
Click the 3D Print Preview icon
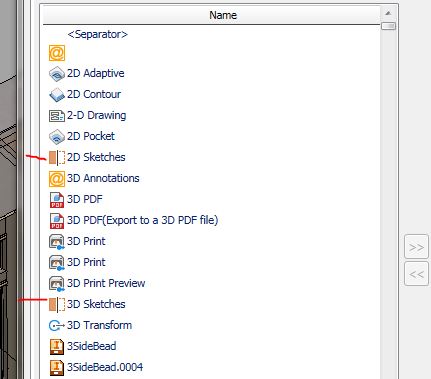click(x=57, y=284)
